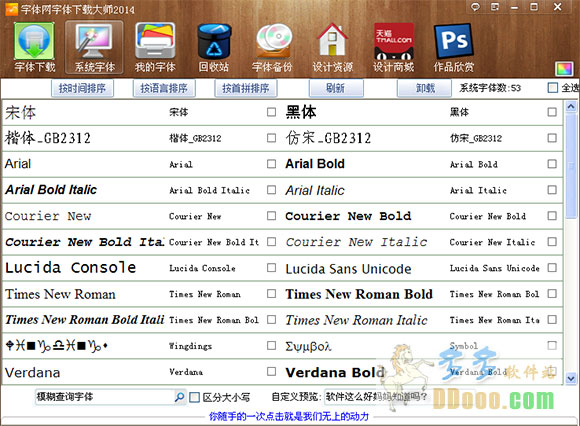This screenshot has height=426, width=580.
Task: Open the 回收站 recycle bin
Action: point(214,47)
